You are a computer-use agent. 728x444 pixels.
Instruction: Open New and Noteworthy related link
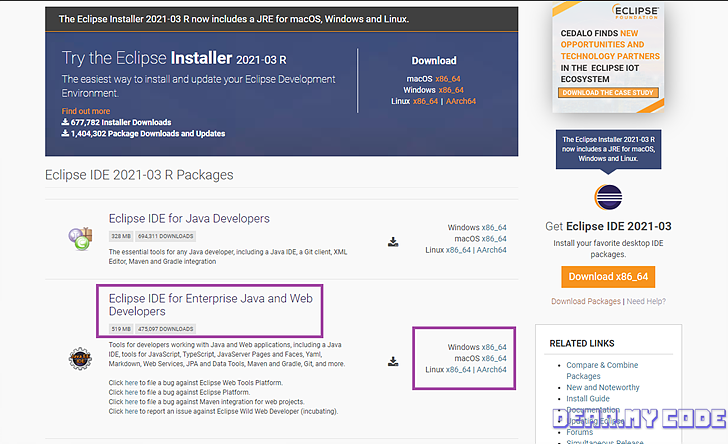click(603, 387)
